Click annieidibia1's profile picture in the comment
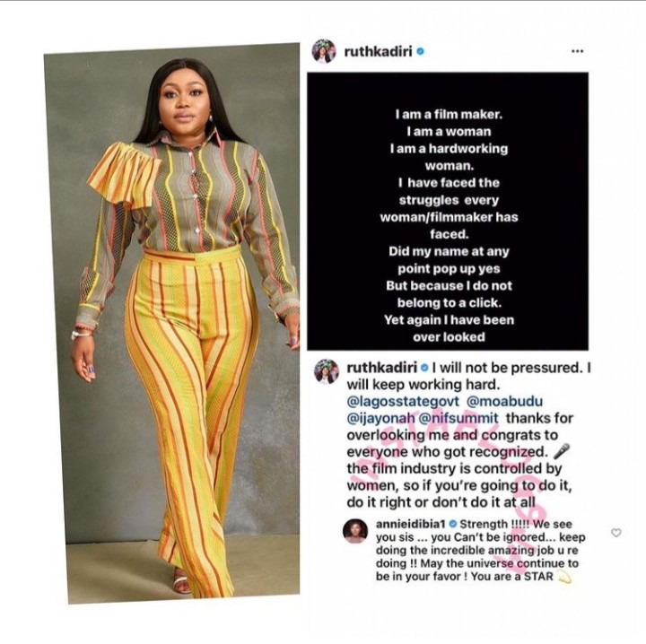Image resolution: width=646 pixels, height=644 pixels. [355, 531]
